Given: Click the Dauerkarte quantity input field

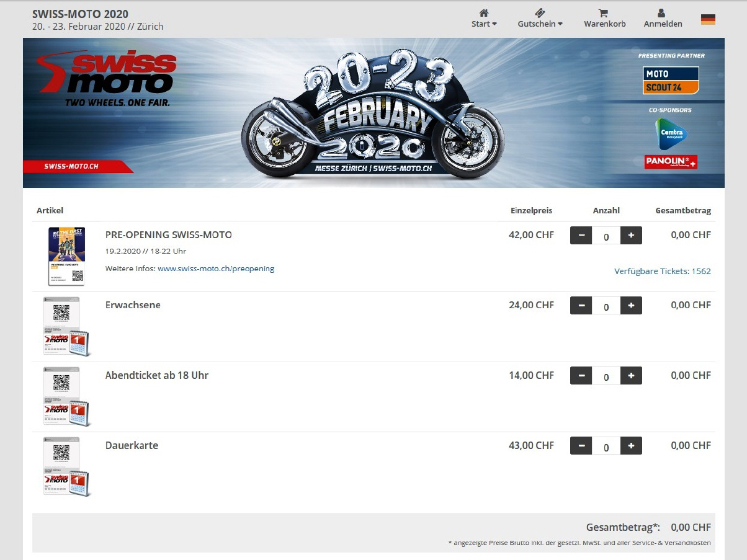Looking at the screenshot, I should pos(606,447).
